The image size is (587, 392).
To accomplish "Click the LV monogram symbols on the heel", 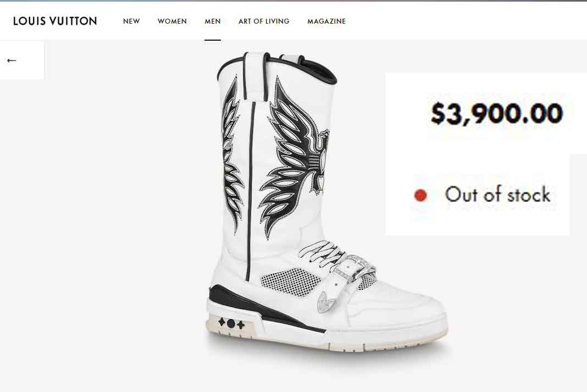I will pyautogui.click(x=231, y=323).
